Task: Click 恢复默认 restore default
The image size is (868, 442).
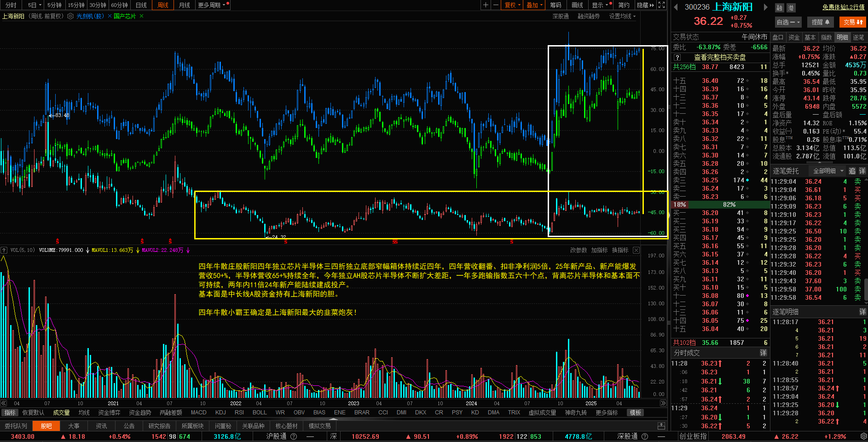Action: (x=33, y=413)
